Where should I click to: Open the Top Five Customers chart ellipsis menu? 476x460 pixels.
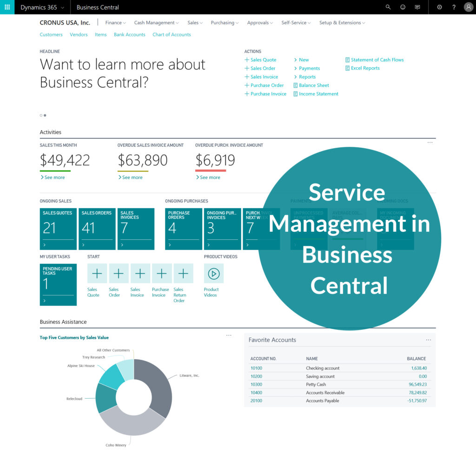[x=229, y=335]
